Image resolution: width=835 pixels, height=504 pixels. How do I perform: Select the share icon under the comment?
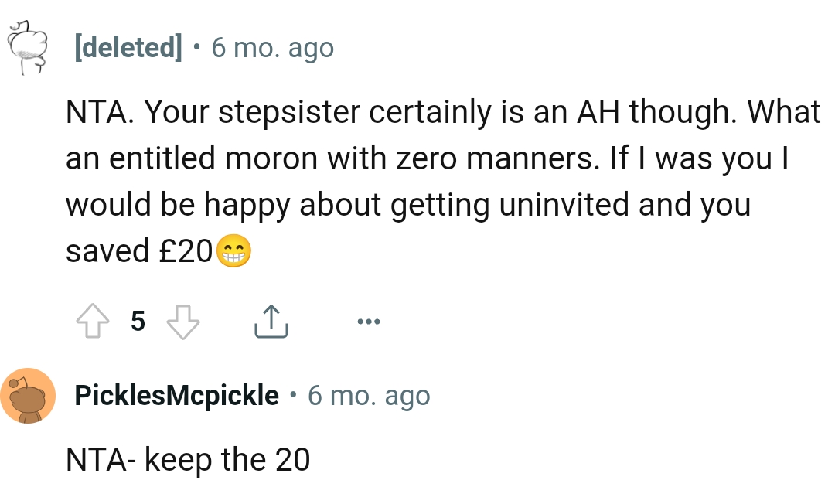pos(271,319)
